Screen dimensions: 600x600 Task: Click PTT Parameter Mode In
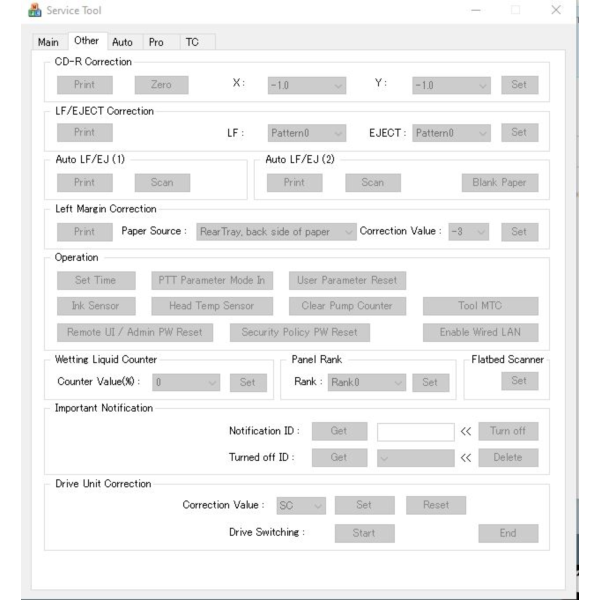pos(212,280)
